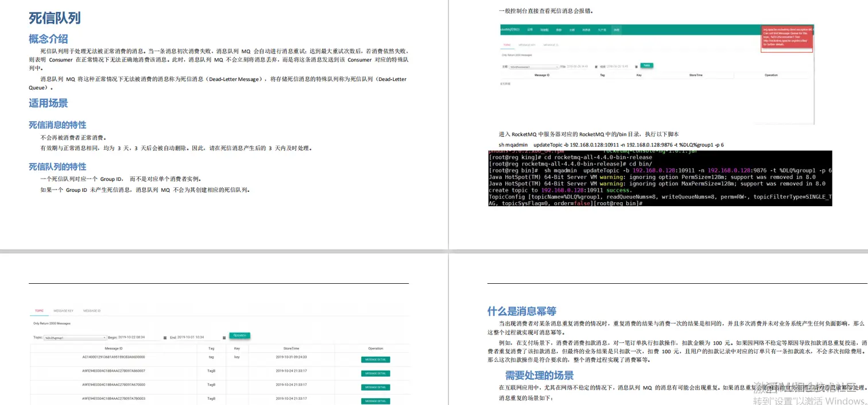Open start-time calendar icon in upper console image

(596, 67)
